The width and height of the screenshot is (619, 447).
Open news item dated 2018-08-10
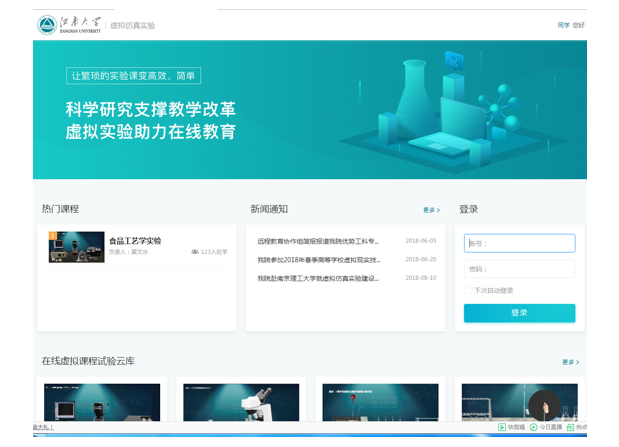(318, 278)
